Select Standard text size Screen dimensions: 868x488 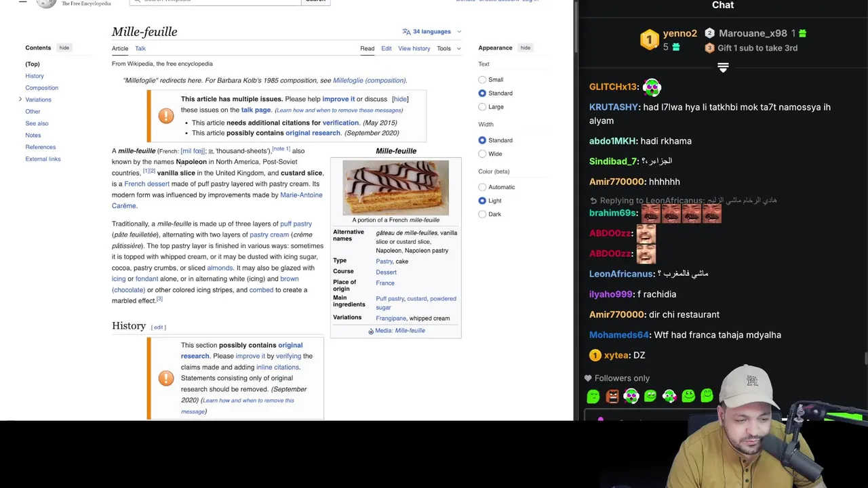[x=482, y=93]
